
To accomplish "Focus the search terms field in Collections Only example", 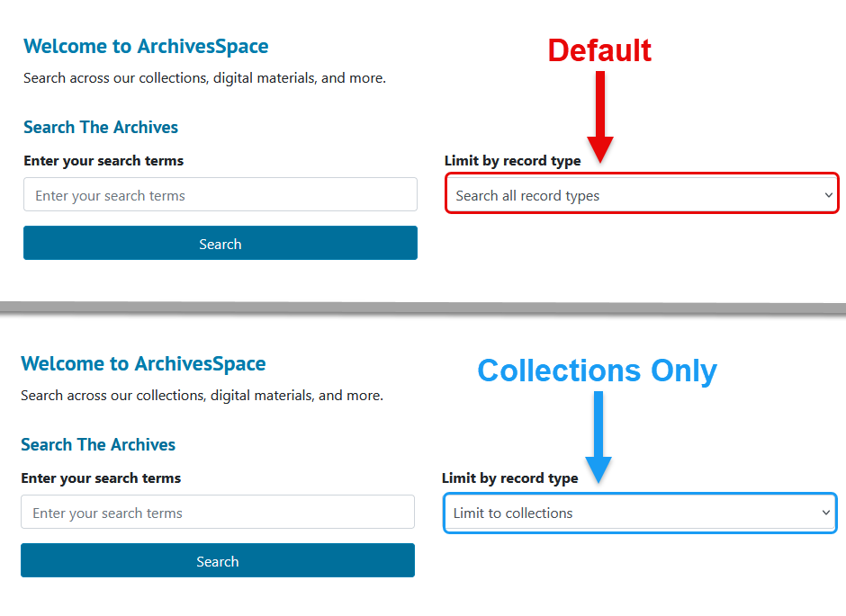I will click(x=217, y=513).
